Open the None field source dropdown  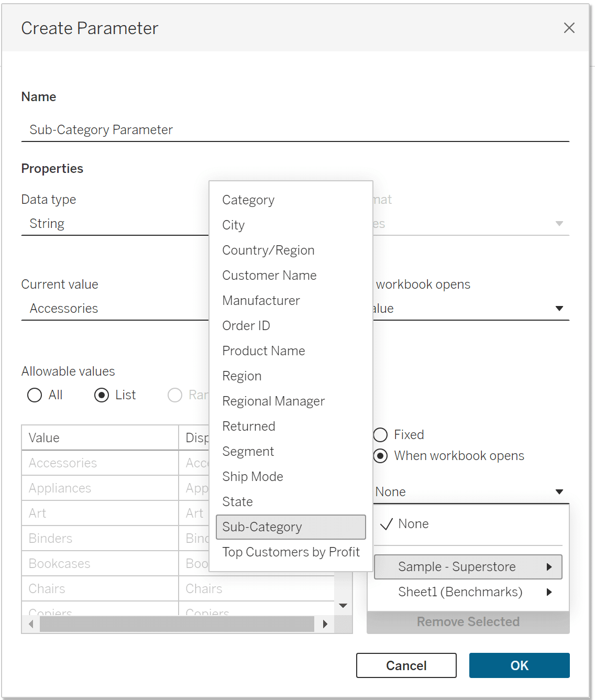(471, 492)
